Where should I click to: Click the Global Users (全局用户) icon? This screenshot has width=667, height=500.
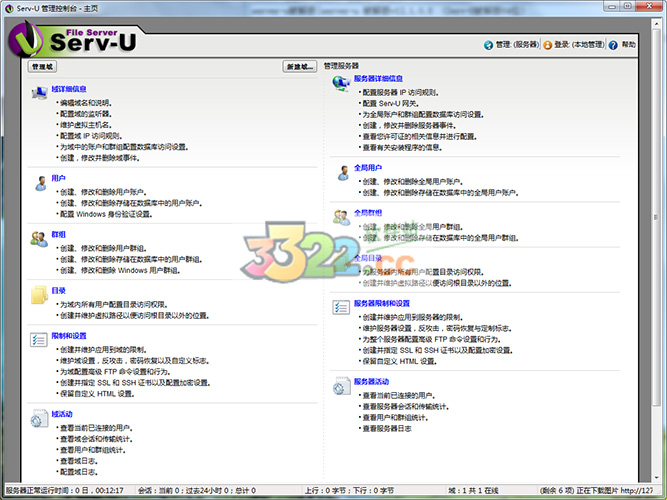pyautogui.click(x=340, y=172)
